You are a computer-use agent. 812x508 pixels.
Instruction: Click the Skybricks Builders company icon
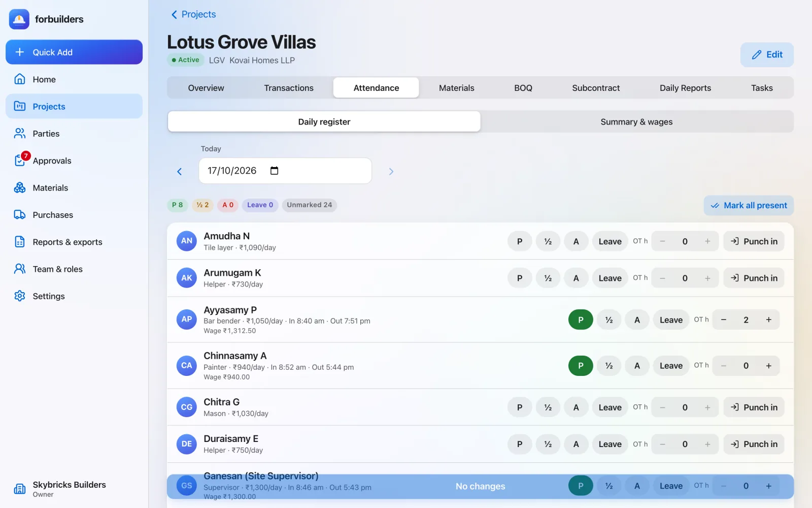pos(20,489)
